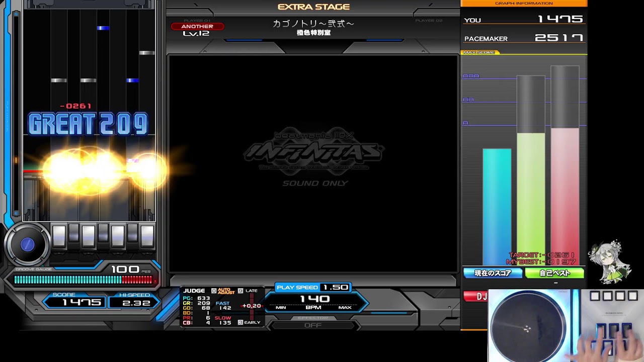Click the cyan current score bar

click(x=497, y=207)
